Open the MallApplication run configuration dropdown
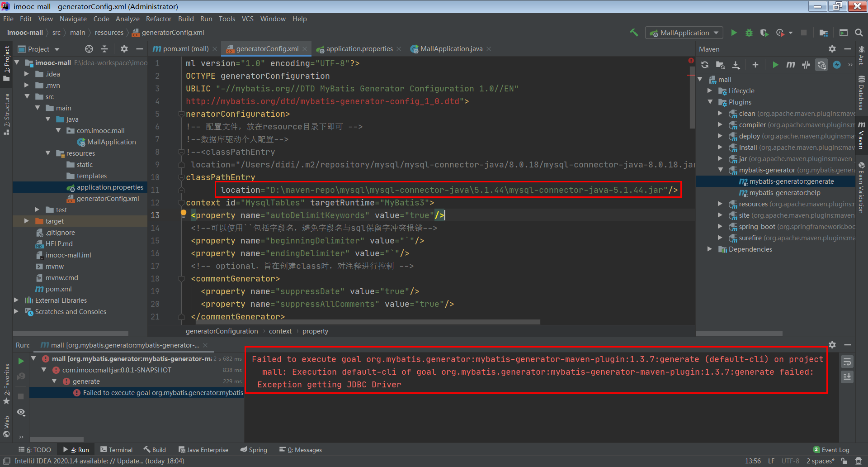The width and height of the screenshot is (868, 467). point(684,33)
